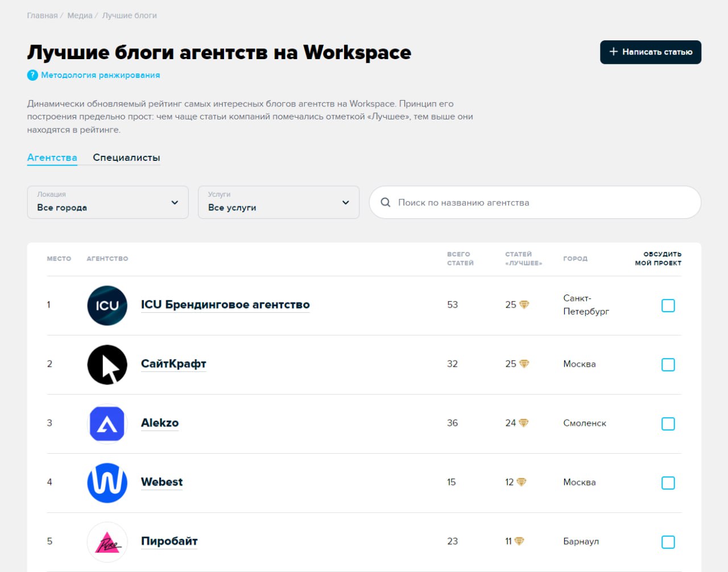
Task: Tick the Webest project checkbox
Action: [668, 483]
